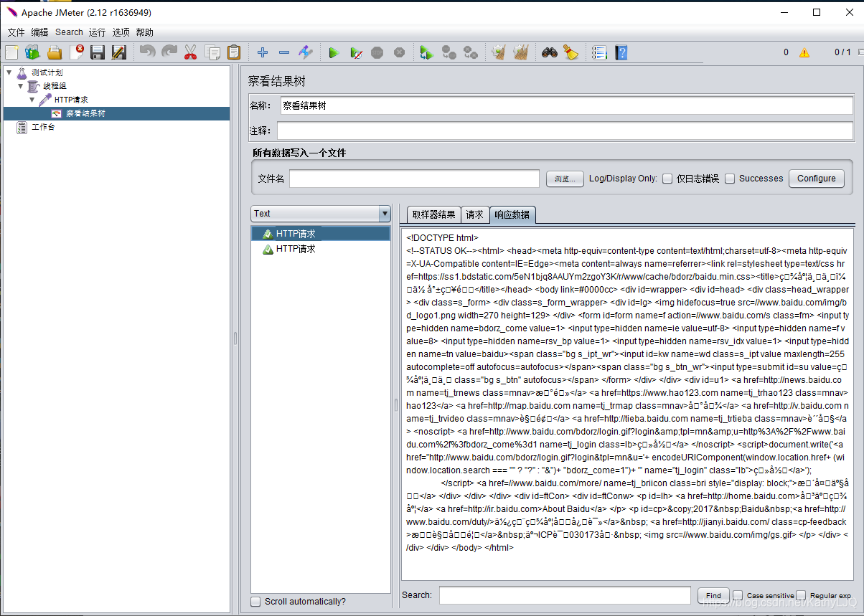The image size is (864, 616).
Task: Click the 0 / 1 thread count indicator
Action: (842, 52)
